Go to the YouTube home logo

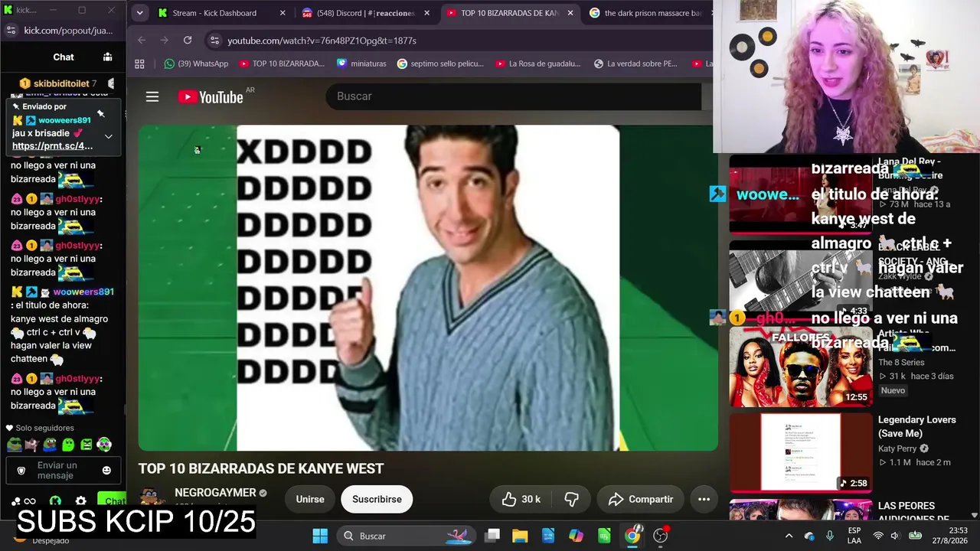pyautogui.click(x=211, y=97)
